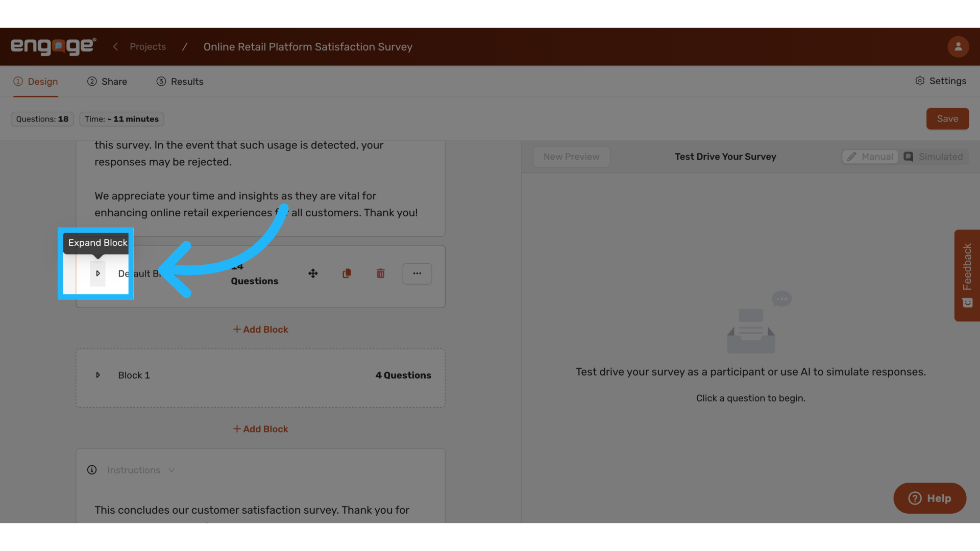Click the '4 Questions' count on Block 1
The width and height of the screenshot is (980, 551).
pos(403,375)
